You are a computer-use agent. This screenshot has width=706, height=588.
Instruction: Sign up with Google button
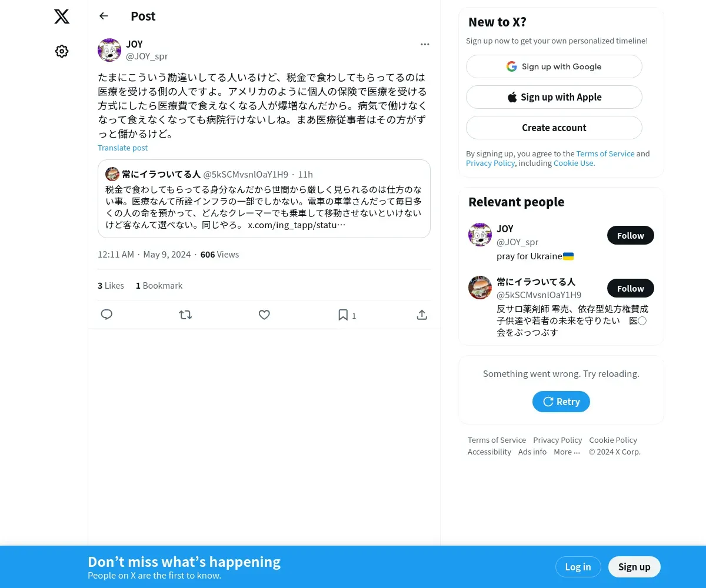pos(554,66)
